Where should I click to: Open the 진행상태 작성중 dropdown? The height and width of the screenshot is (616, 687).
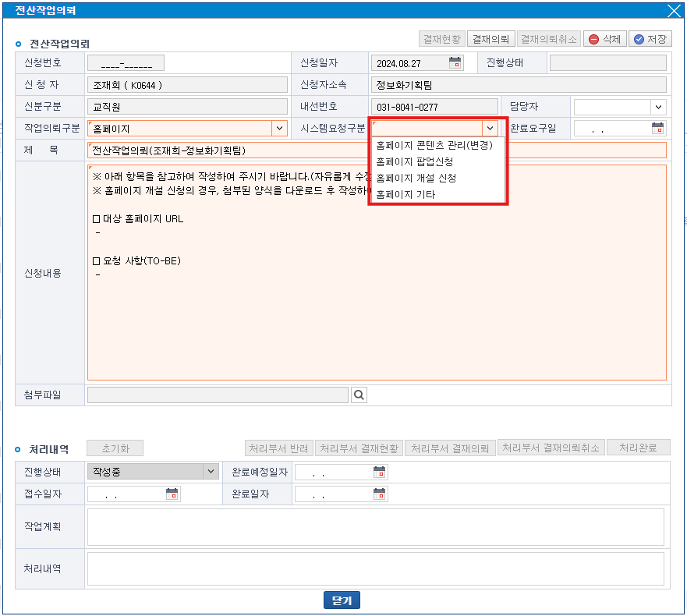point(210,472)
